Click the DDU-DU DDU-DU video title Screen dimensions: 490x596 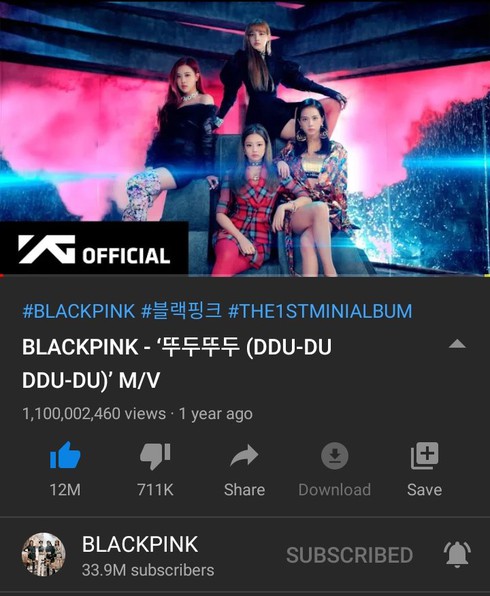click(x=177, y=363)
